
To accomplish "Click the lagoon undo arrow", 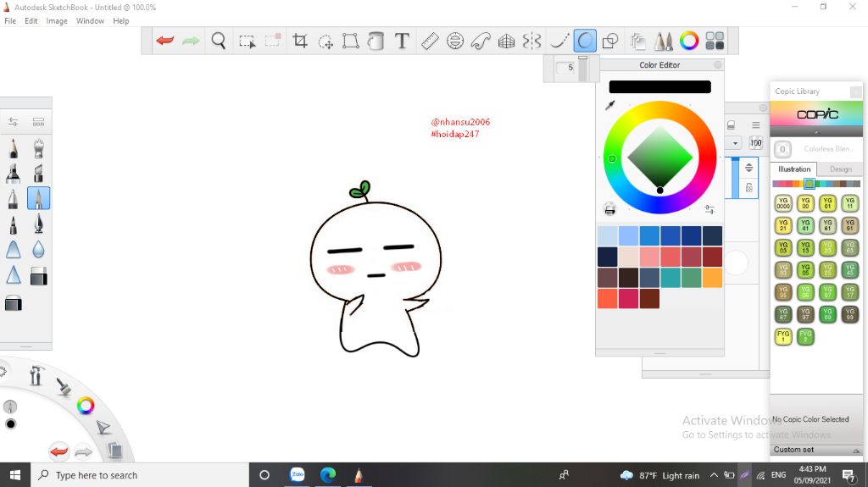I will 58,451.
